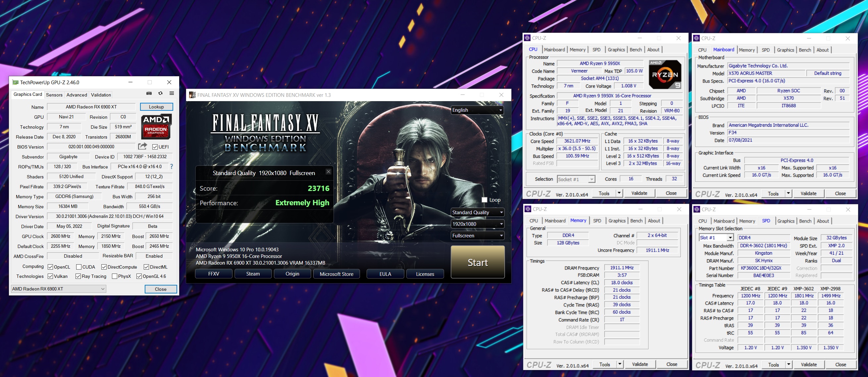The width and height of the screenshot is (868, 377).
Task: Click the Close button in GPU-Z
Action: [161, 289]
